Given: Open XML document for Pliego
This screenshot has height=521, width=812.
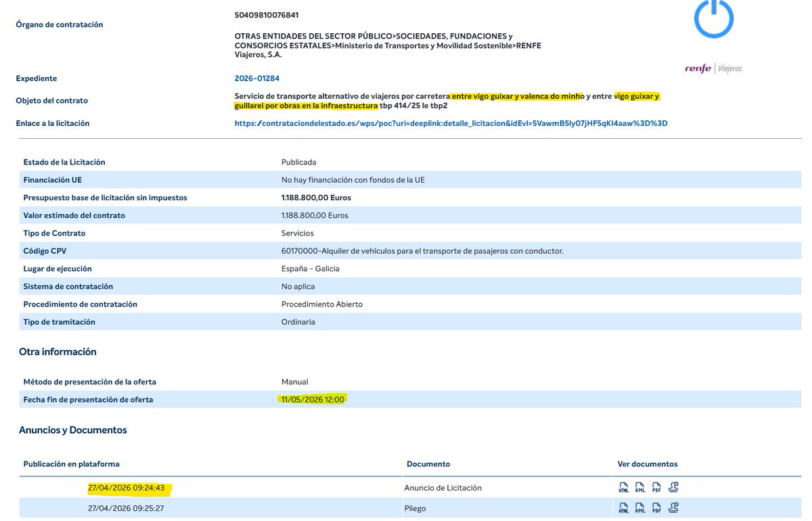Looking at the screenshot, I should tap(640, 508).
